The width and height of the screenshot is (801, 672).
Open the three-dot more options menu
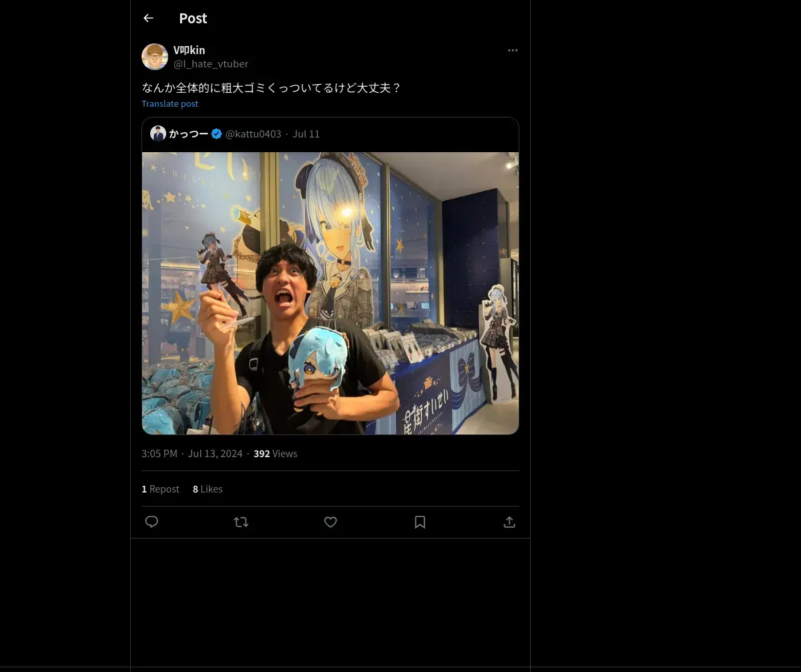coord(513,50)
